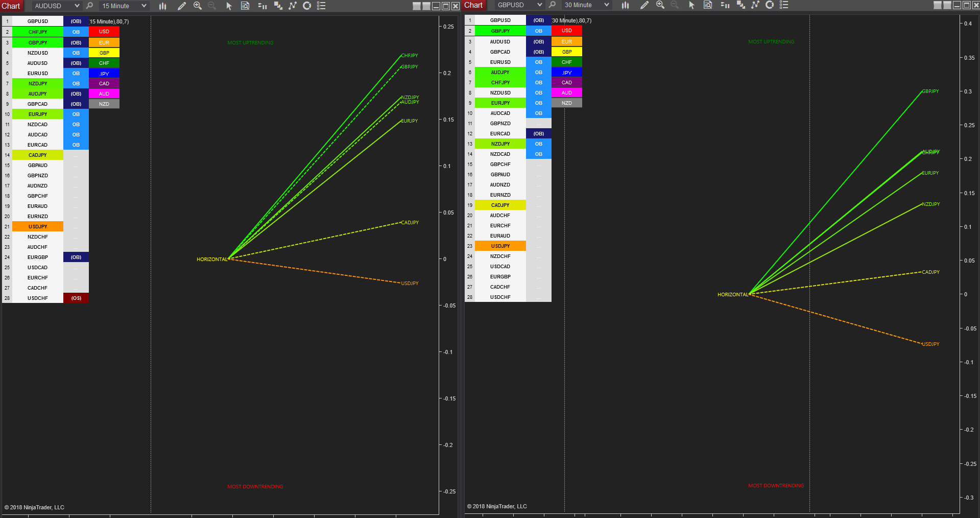Screen dimensions: 980x518
Task: Click the blue JPY swatch in left chart
Action: click(x=104, y=73)
